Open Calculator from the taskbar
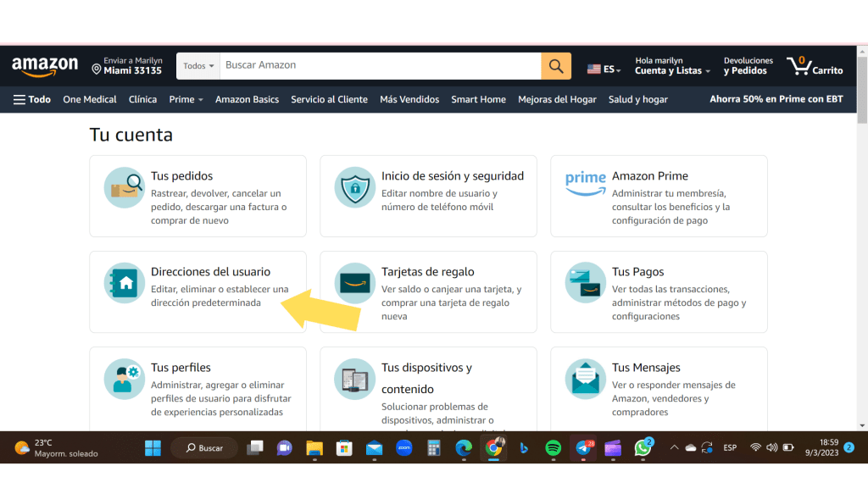This screenshot has width=868, height=488. [x=434, y=447]
